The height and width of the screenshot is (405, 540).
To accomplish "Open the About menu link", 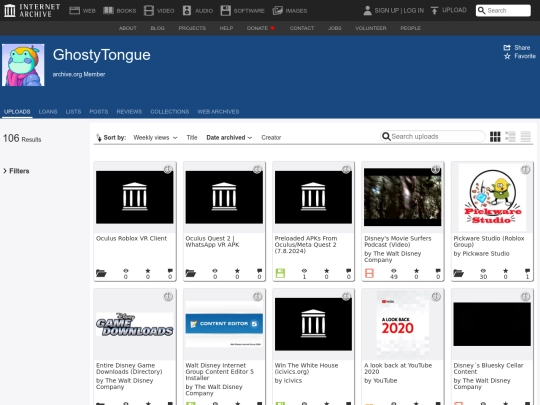I will [x=127, y=28].
